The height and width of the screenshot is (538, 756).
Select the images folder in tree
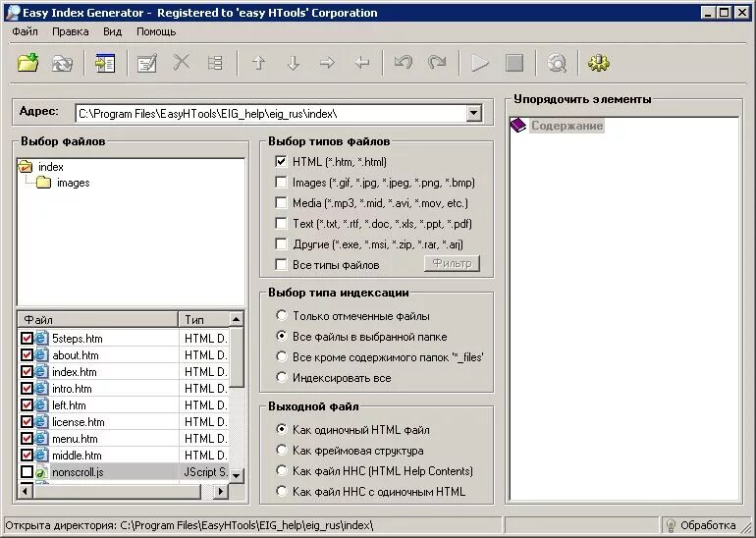(73, 183)
